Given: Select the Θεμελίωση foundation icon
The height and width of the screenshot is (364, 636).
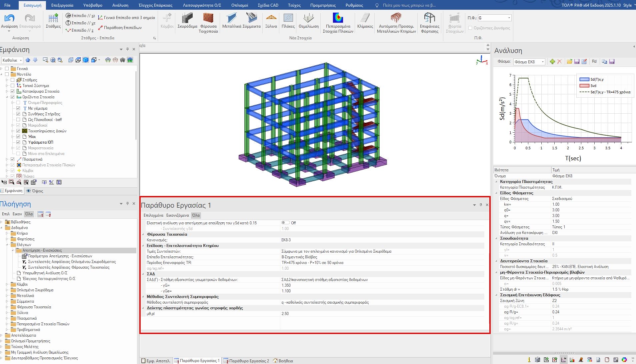Looking at the screenshot, I should tap(308, 18).
